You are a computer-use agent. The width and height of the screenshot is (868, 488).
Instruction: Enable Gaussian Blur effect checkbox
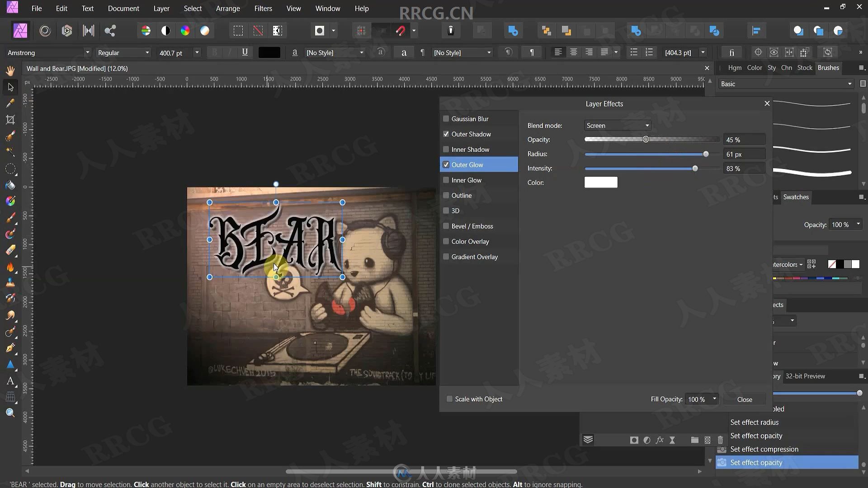[446, 119]
